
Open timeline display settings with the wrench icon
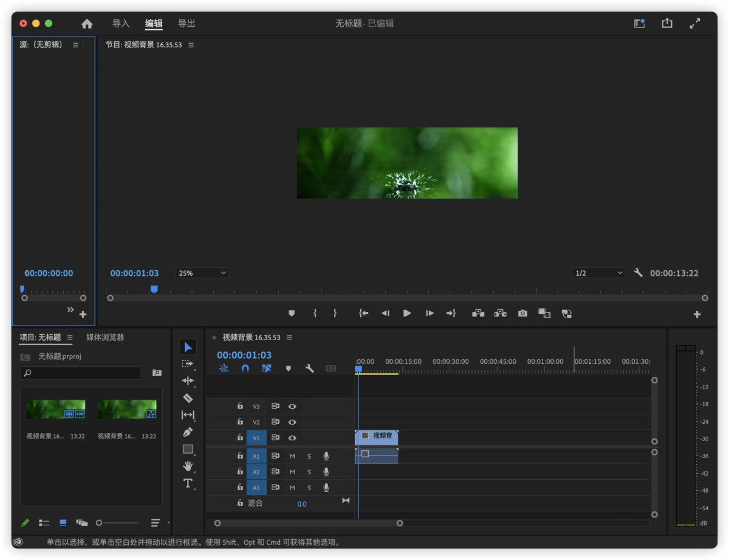[309, 368]
